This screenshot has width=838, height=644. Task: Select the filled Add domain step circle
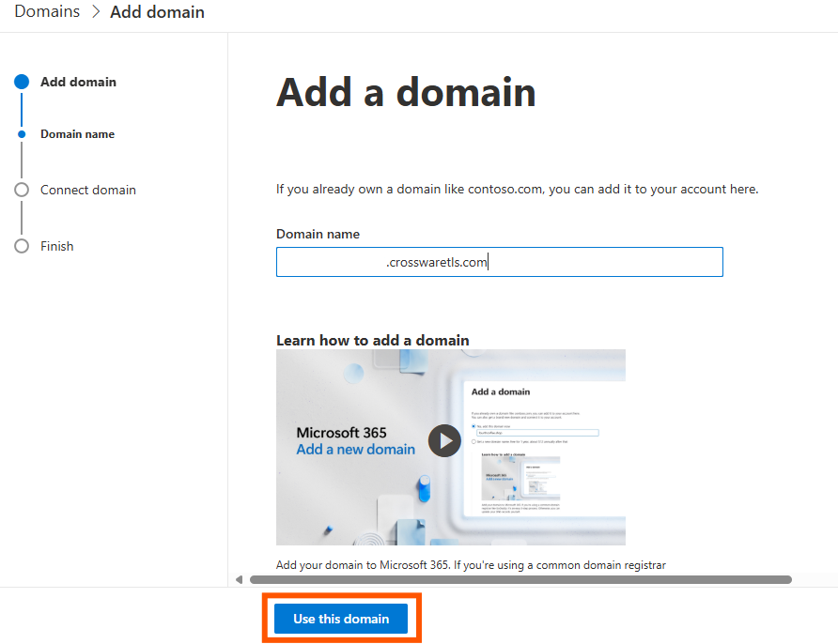point(22,82)
